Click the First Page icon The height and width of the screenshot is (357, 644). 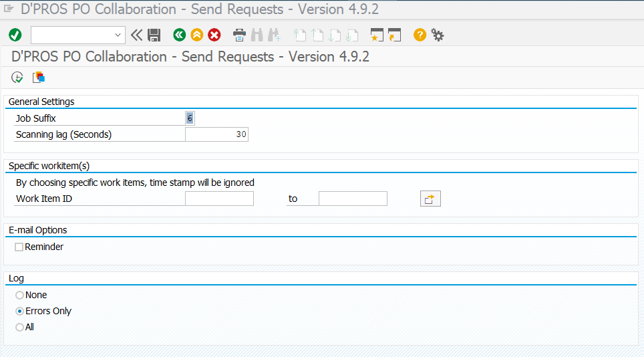point(300,35)
